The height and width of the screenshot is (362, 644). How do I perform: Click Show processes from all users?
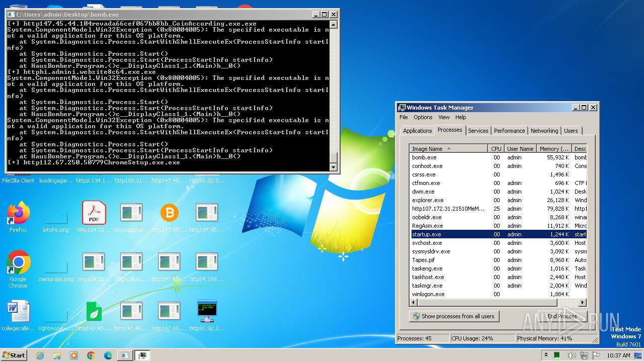coord(454,316)
